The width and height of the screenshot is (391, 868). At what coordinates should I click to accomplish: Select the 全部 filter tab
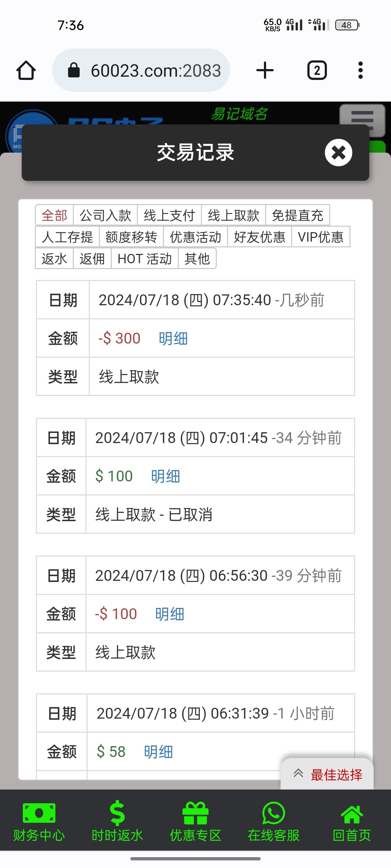tap(54, 216)
